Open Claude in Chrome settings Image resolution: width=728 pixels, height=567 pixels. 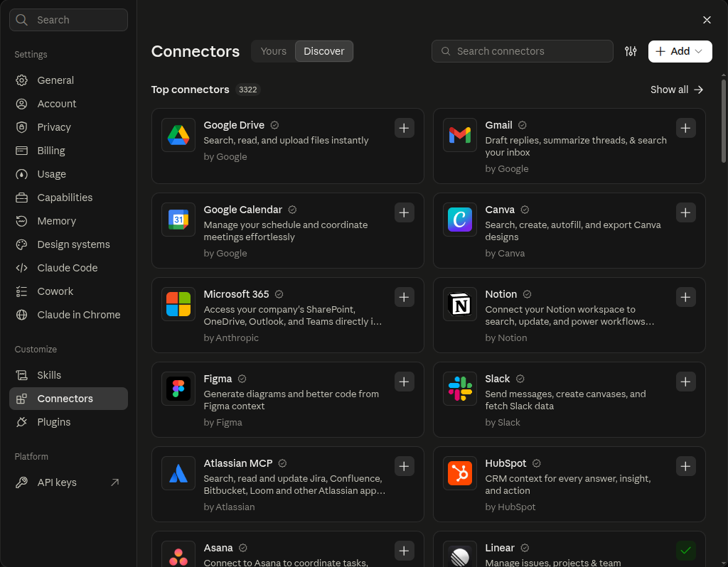(x=68, y=315)
